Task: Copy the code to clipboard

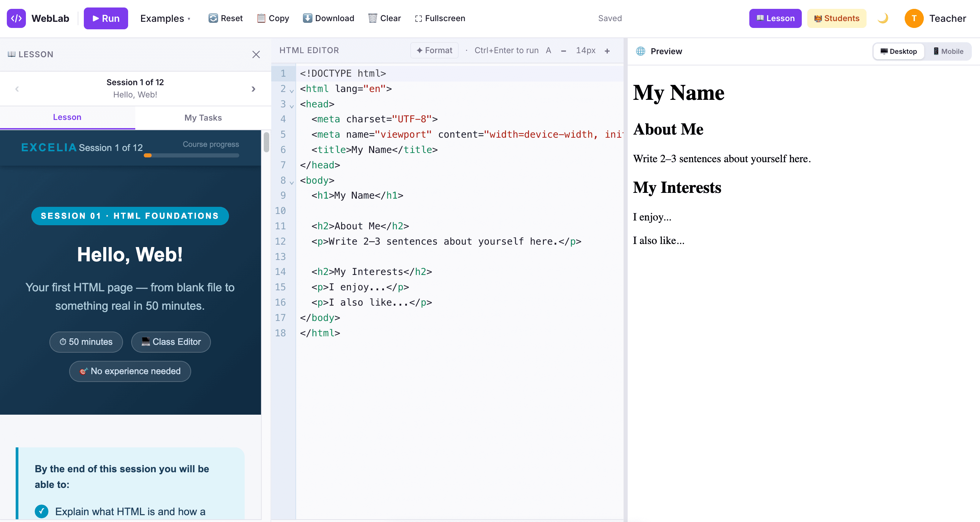Action: 273,18
